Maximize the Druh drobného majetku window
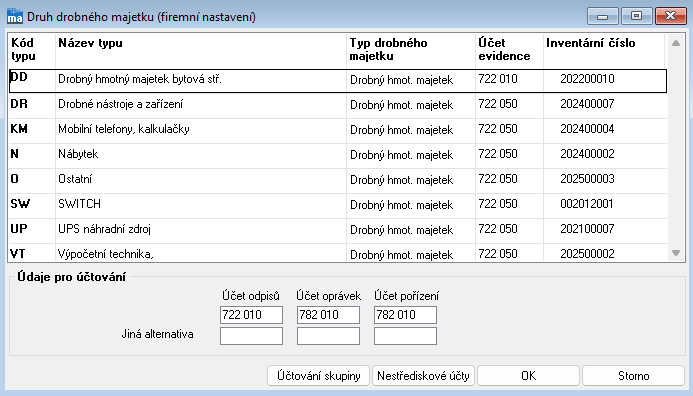Viewport: 693px width, 396px height. point(636,16)
